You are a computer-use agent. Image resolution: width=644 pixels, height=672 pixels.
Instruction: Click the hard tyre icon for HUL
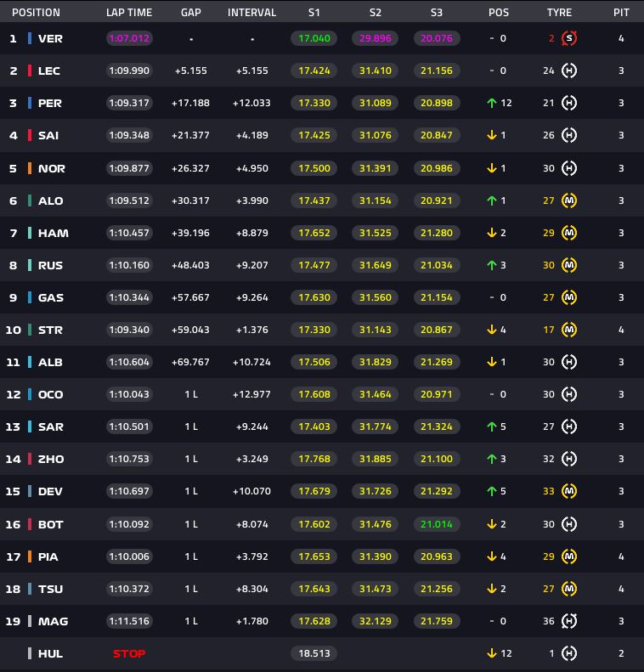[x=569, y=653]
